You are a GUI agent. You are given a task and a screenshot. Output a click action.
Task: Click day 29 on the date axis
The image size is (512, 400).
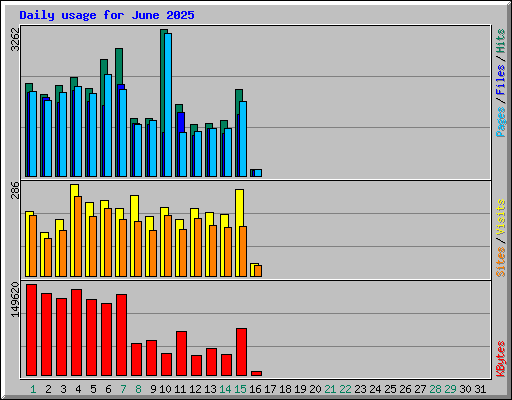[450, 389]
